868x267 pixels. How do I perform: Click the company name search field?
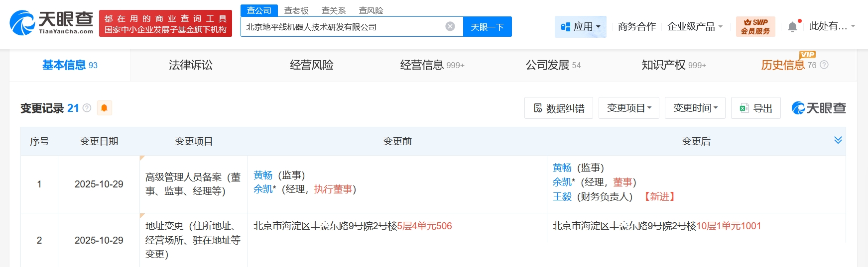click(341, 27)
